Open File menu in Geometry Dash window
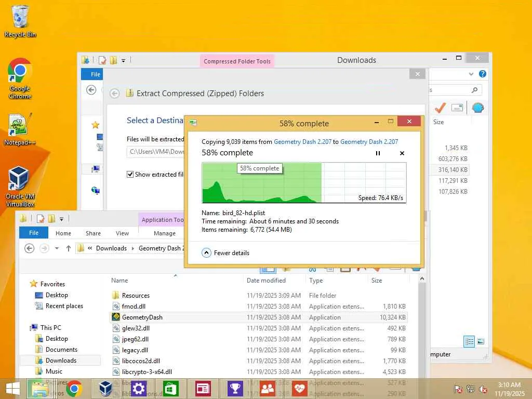The width and height of the screenshot is (532, 399). click(34, 233)
